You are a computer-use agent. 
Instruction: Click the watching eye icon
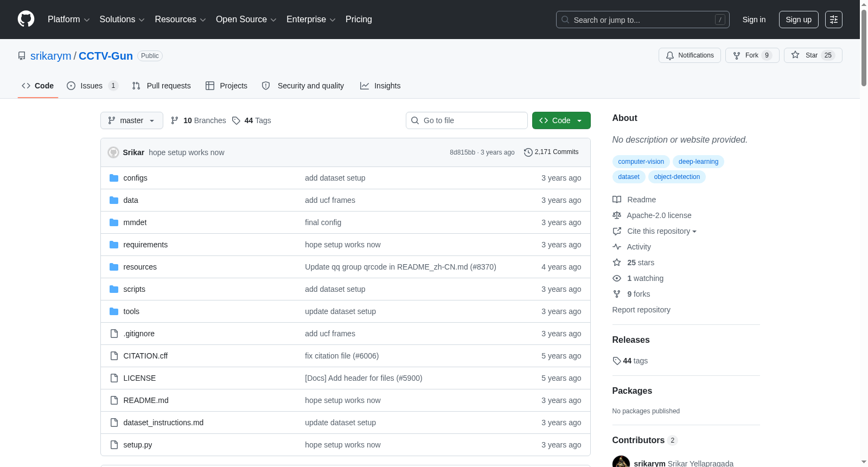tap(617, 278)
